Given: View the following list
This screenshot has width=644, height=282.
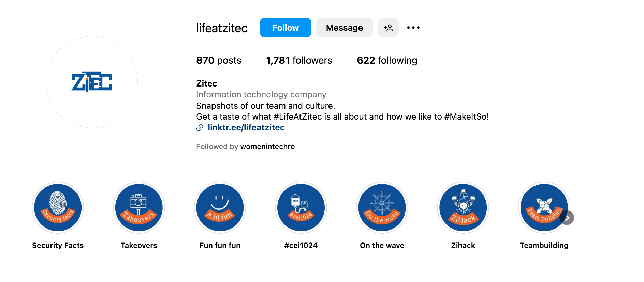Looking at the screenshot, I should pos(386,60).
